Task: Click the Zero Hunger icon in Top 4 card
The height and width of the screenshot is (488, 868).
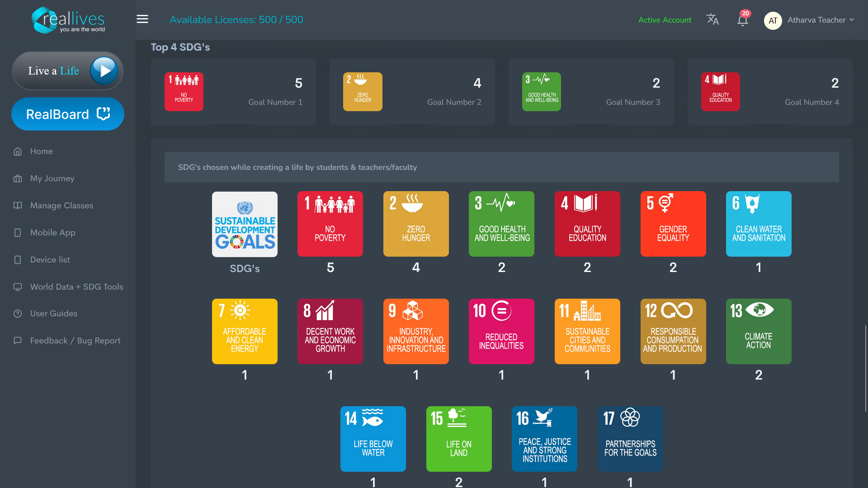Action: 363,92
